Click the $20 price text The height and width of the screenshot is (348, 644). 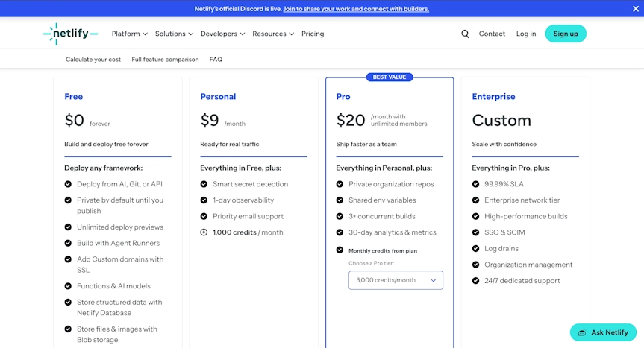tap(350, 121)
